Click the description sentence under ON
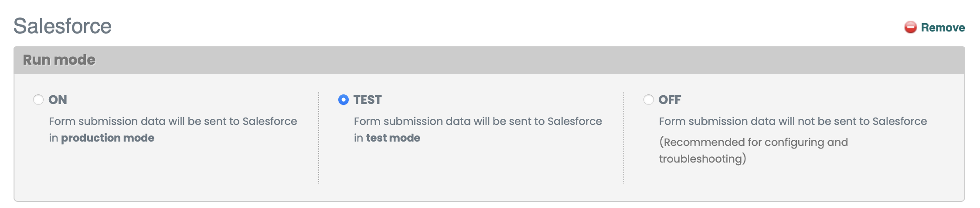Screen dimensions: 980x208 173,121
